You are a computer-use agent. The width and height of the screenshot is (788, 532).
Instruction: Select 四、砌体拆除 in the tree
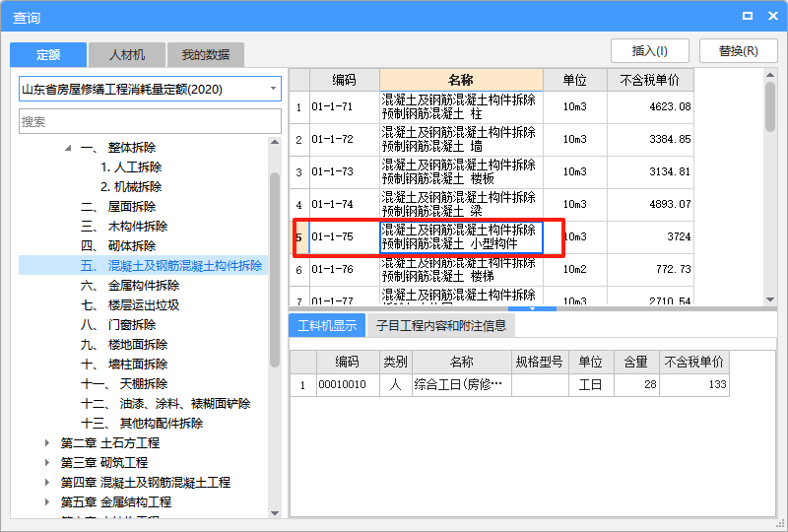118,246
